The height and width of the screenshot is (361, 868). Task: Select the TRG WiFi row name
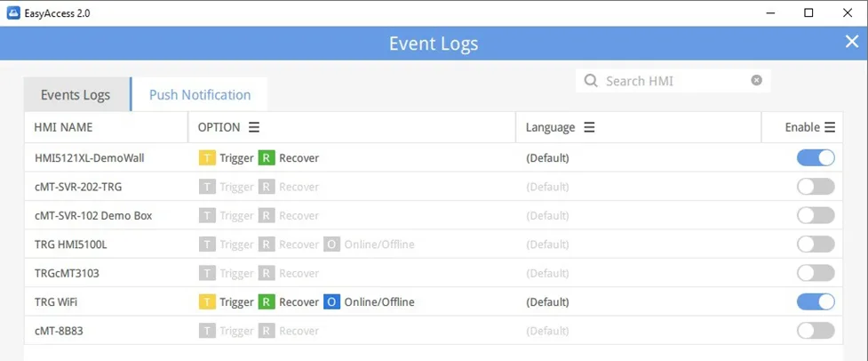point(55,301)
